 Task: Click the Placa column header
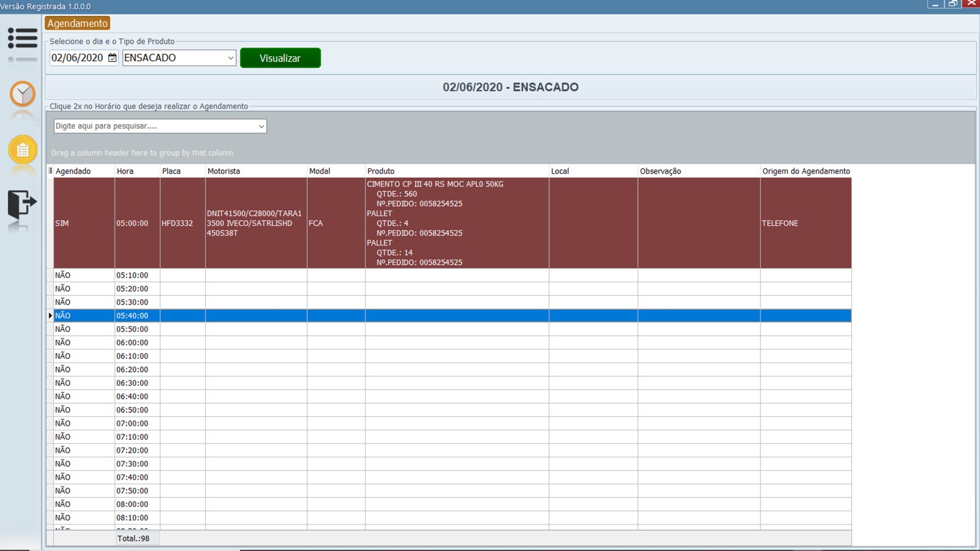click(x=182, y=171)
